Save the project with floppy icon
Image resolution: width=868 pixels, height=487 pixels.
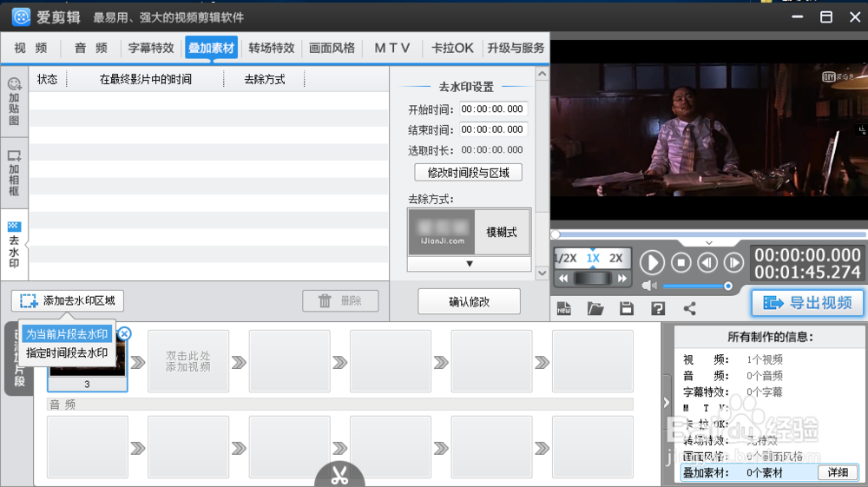(627, 309)
